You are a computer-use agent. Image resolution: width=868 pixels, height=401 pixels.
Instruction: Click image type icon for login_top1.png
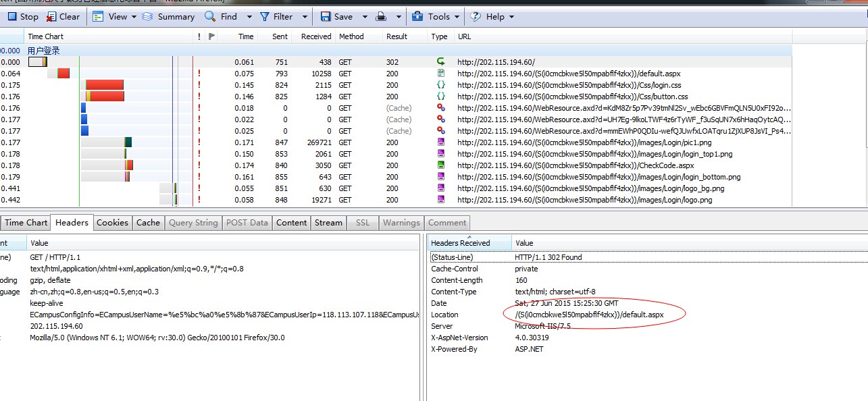441,154
